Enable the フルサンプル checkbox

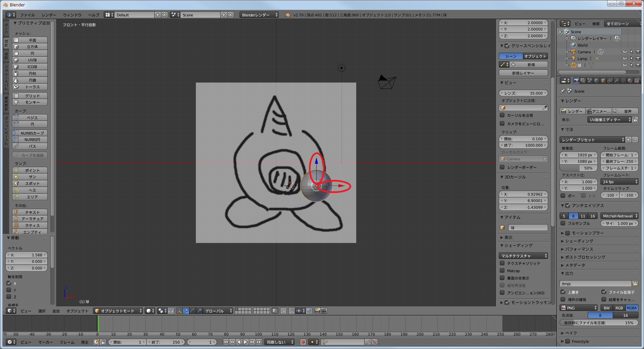[x=563, y=223]
